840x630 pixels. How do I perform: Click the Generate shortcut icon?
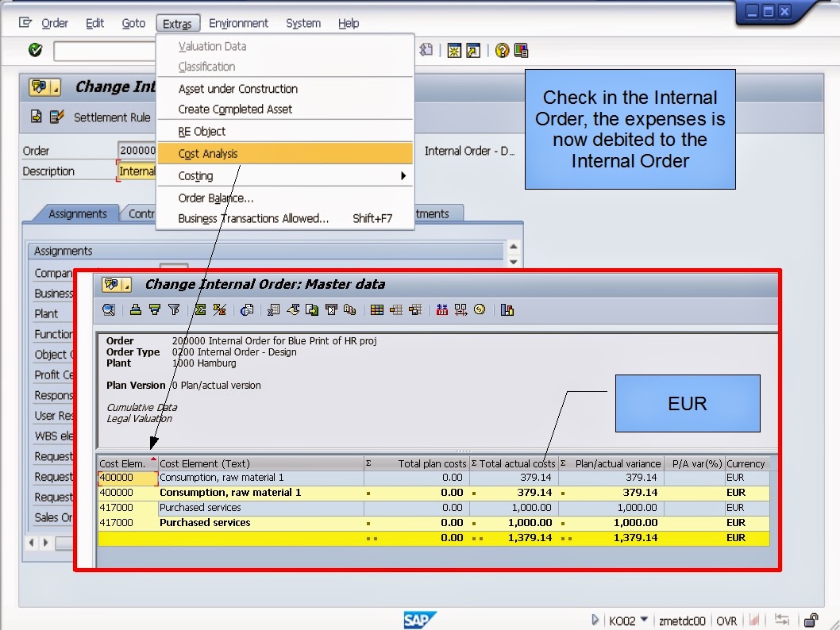[473, 50]
